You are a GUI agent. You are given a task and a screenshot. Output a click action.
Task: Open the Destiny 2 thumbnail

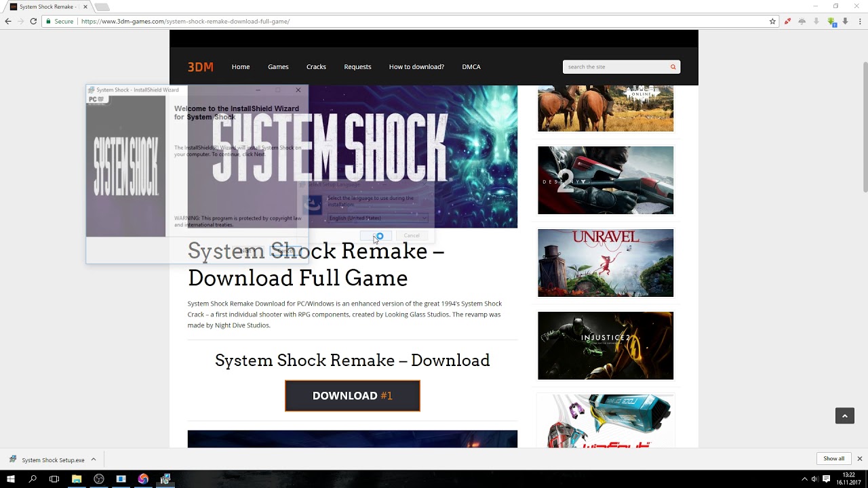tap(606, 180)
